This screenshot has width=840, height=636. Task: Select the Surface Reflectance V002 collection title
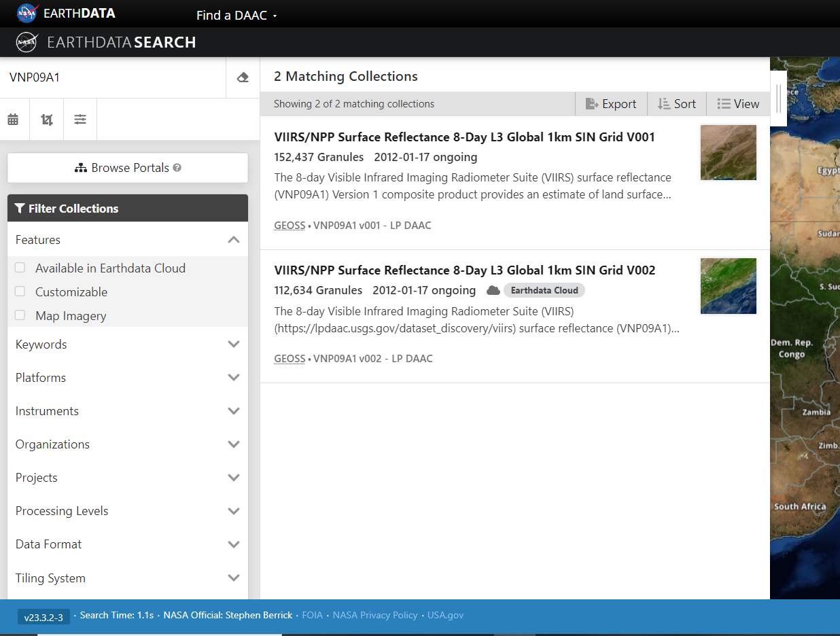click(465, 270)
